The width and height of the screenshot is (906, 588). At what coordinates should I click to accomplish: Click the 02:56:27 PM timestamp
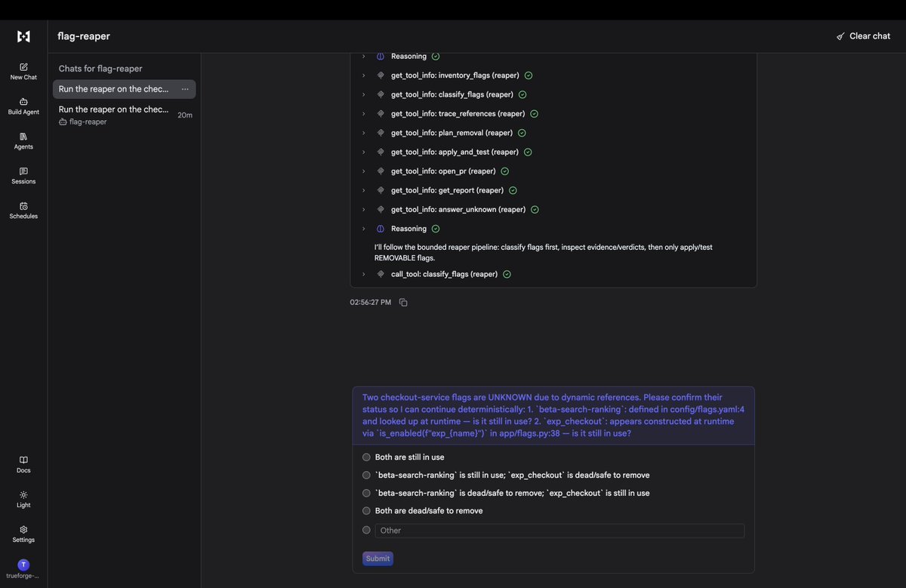coord(371,303)
